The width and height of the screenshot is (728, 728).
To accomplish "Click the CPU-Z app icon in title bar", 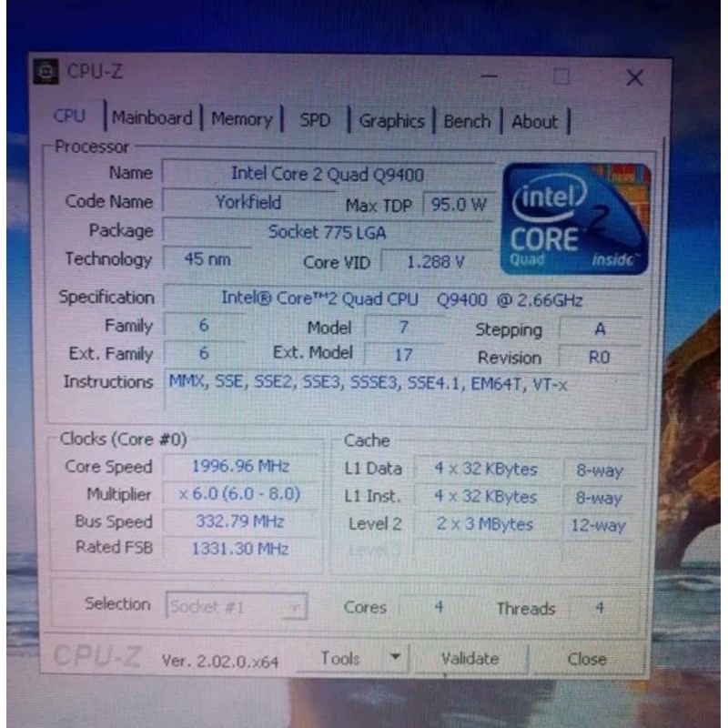I will coord(46,72).
